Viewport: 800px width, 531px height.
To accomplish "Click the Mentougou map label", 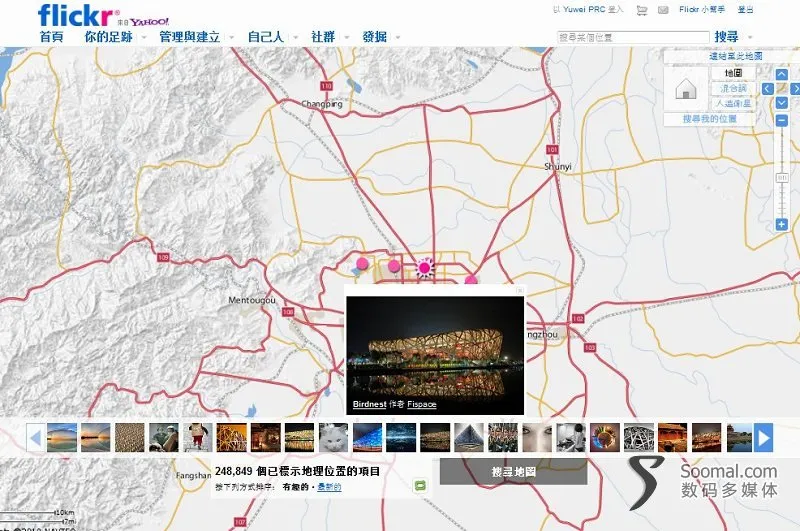I will coord(252,300).
